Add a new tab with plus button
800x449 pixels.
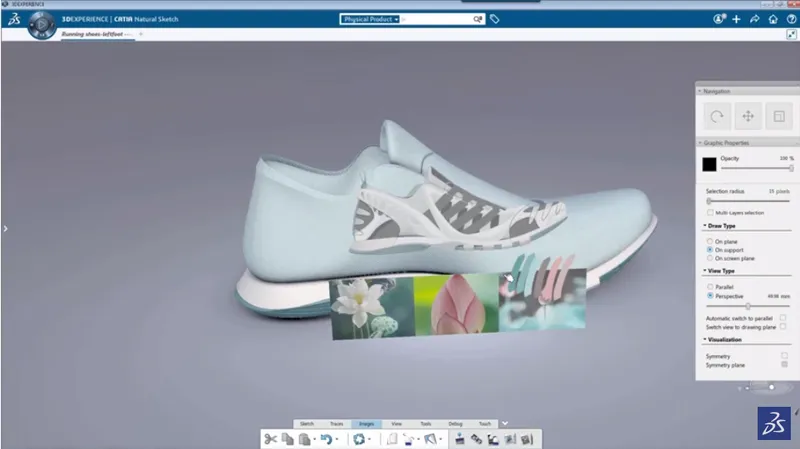click(x=141, y=34)
